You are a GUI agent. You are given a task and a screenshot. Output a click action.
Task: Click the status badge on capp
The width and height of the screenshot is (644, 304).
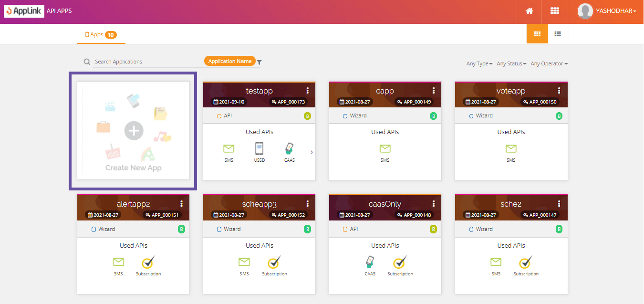coord(433,116)
